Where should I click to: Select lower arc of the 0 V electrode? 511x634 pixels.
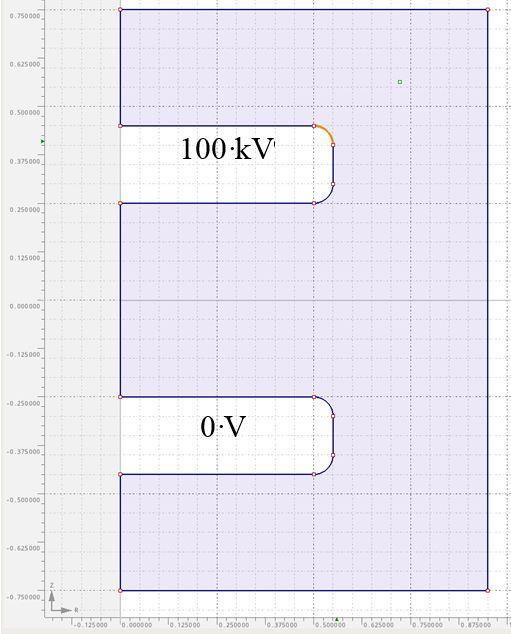point(327,468)
